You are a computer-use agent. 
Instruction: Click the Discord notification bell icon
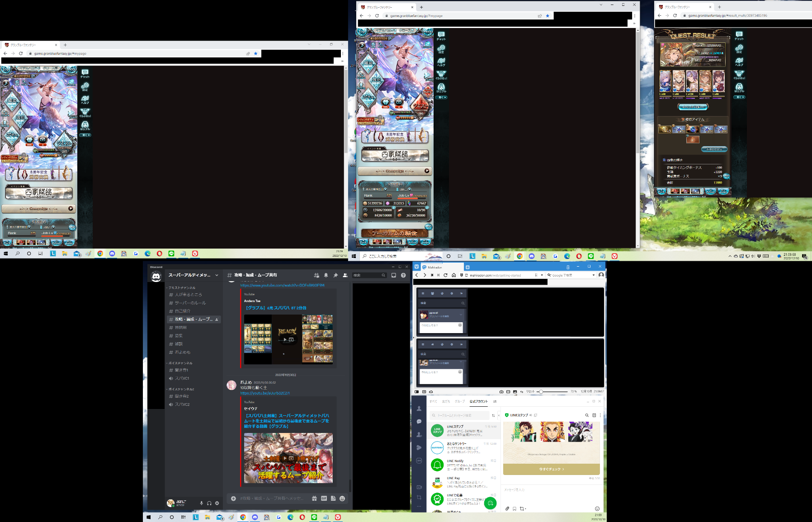tap(326, 275)
